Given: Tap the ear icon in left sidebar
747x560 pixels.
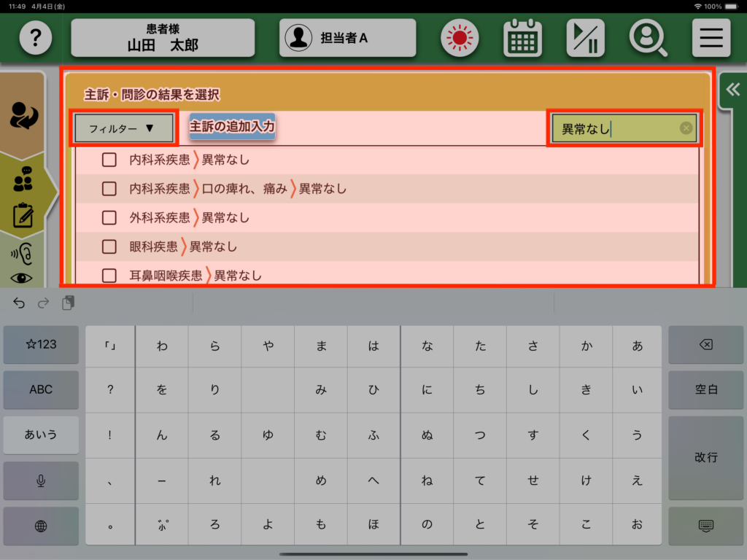Looking at the screenshot, I should [23, 253].
